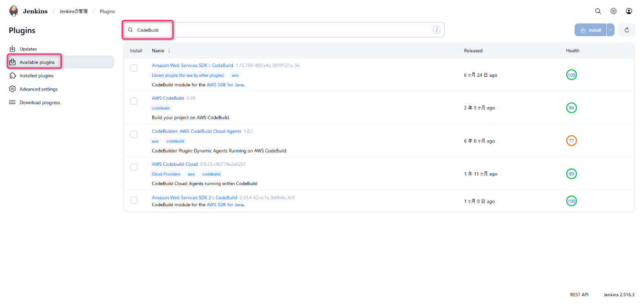The width and height of the screenshot is (644, 305).
Task: Click '1 ヶ月 0 日 ago' release date
Action: pos(479,201)
